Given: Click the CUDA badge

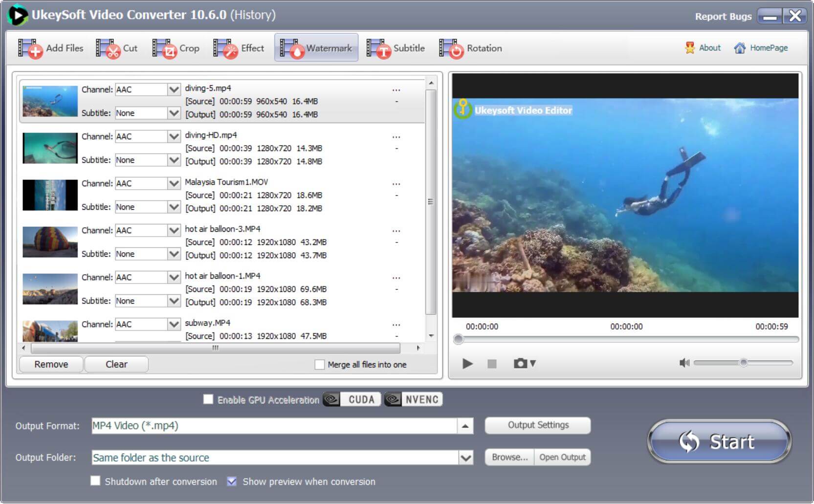Looking at the screenshot, I should click(352, 399).
